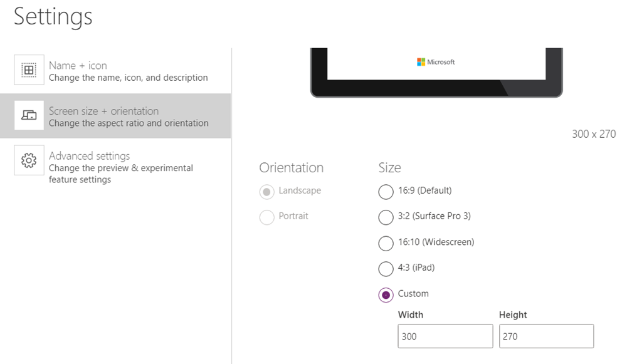Image resolution: width=642 pixels, height=364 pixels.
Task: Click the Name + icon grid icon
Action: pyautogui.click(x=29, y=70)
